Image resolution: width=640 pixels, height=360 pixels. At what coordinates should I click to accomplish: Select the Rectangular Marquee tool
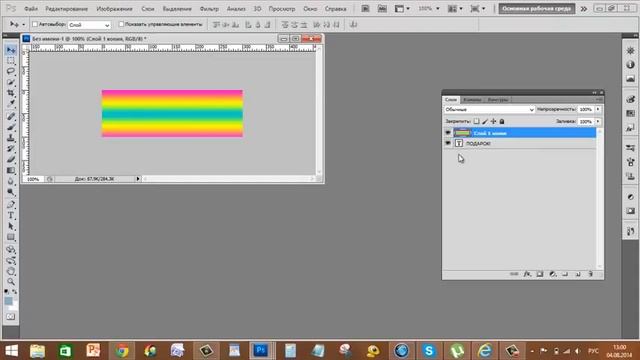(11, 60)
